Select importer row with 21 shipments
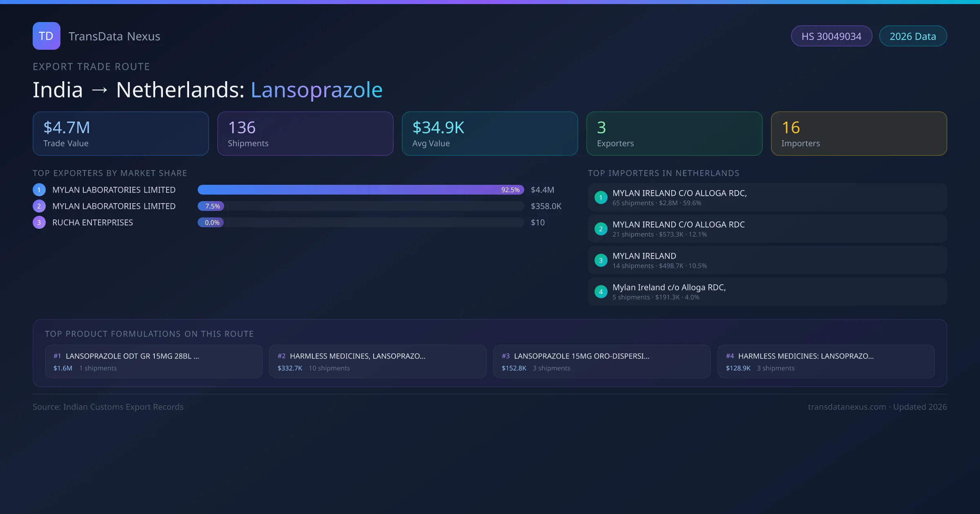 [x=767, y=229]
